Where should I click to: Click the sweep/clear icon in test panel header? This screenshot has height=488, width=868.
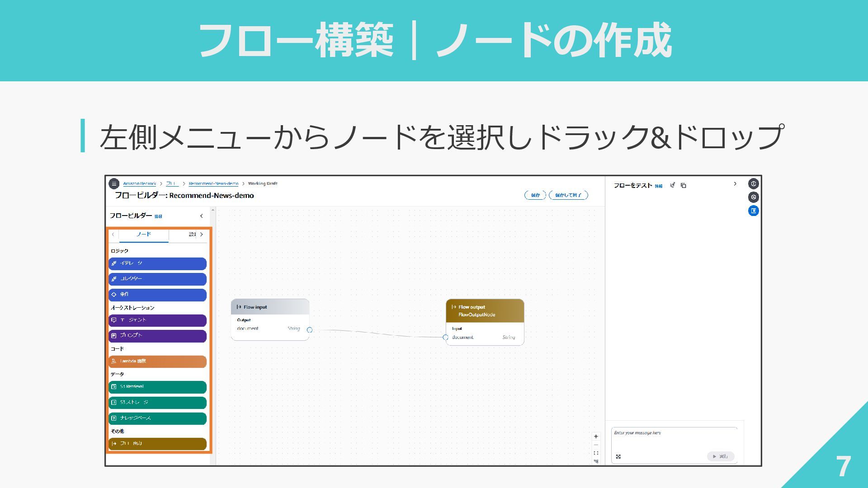coord(673,185)
